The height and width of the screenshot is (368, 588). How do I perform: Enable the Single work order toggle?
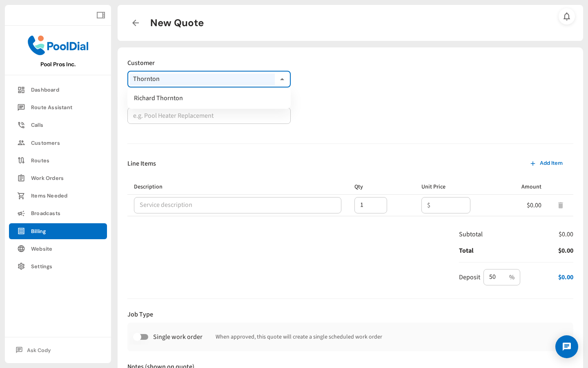click(x=141, y=337)
